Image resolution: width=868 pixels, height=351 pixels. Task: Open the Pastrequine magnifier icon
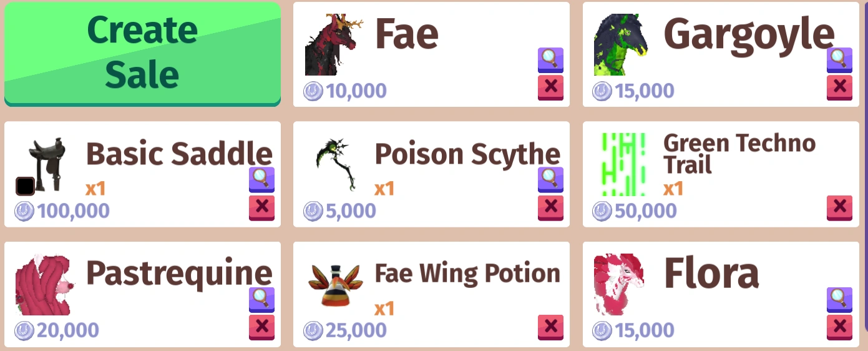(261, 300)
